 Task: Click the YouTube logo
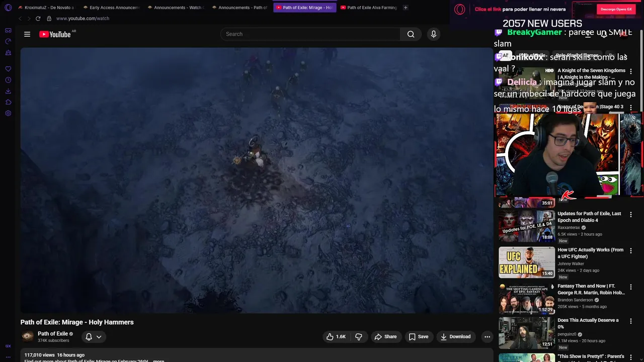[55, 34]
